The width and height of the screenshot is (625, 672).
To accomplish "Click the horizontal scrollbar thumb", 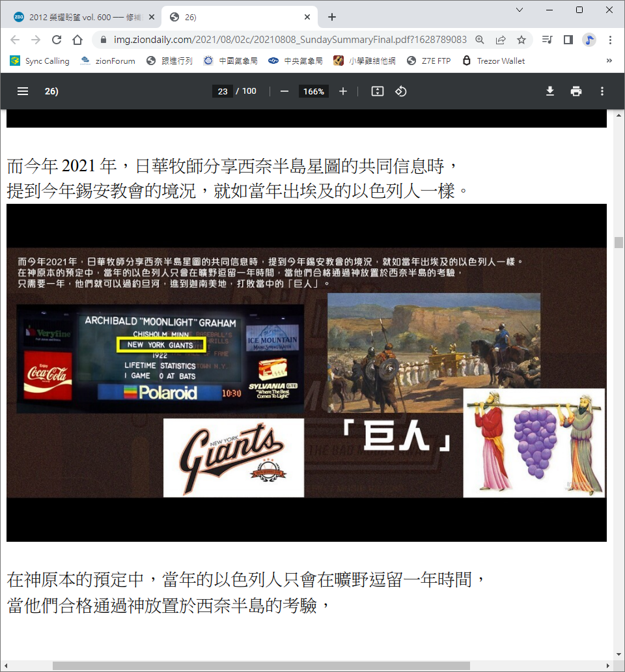I will coord(261,665).
